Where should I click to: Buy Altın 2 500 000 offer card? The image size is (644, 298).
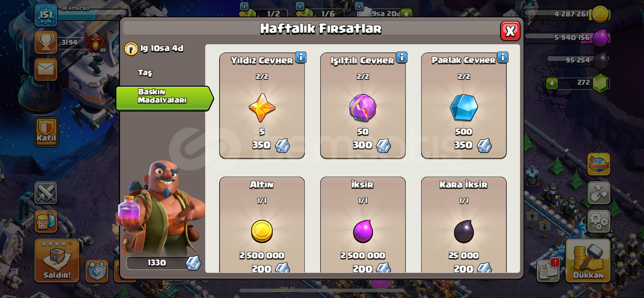262,225
